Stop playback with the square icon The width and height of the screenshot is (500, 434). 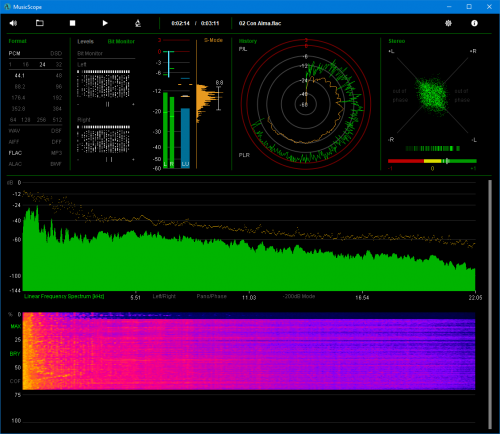[72, 23]
